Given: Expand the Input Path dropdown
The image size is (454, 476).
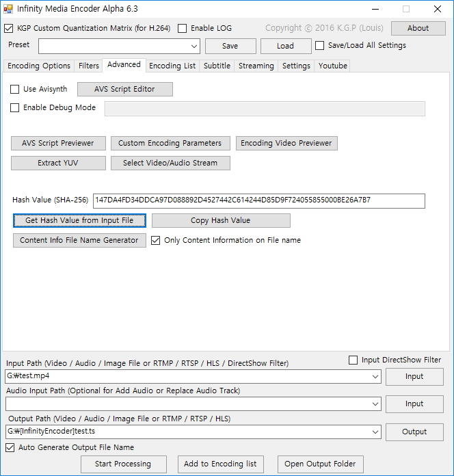Looking at the screenshot, I should click(375, 376).
